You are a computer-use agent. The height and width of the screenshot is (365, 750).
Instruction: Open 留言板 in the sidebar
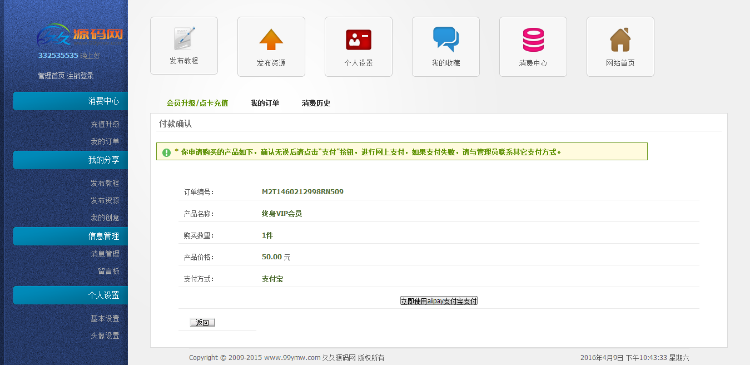tap(109, 271)
